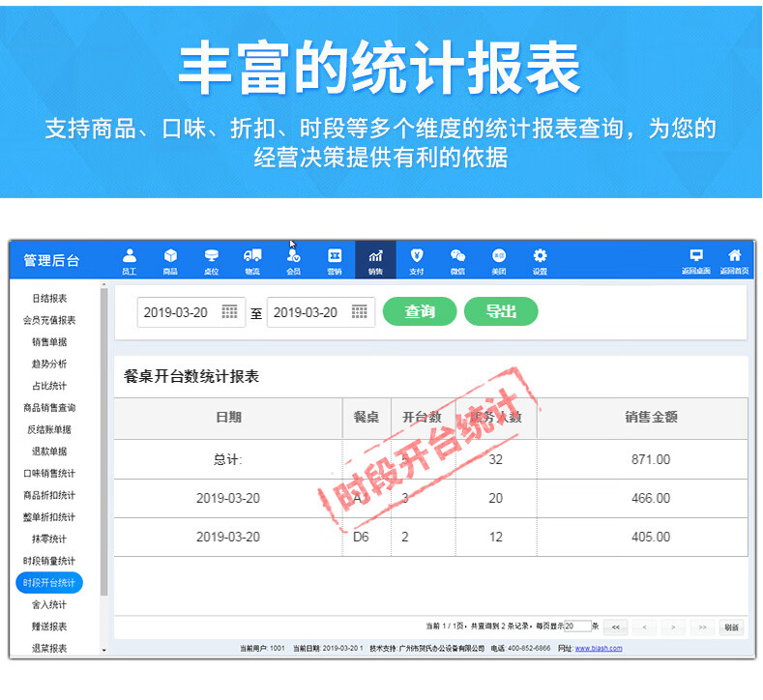Image resolution: width=763 pixels, height=700 pixels.
Task: Click the date cell in the D6 row
Action: click(x=228, y=537)
